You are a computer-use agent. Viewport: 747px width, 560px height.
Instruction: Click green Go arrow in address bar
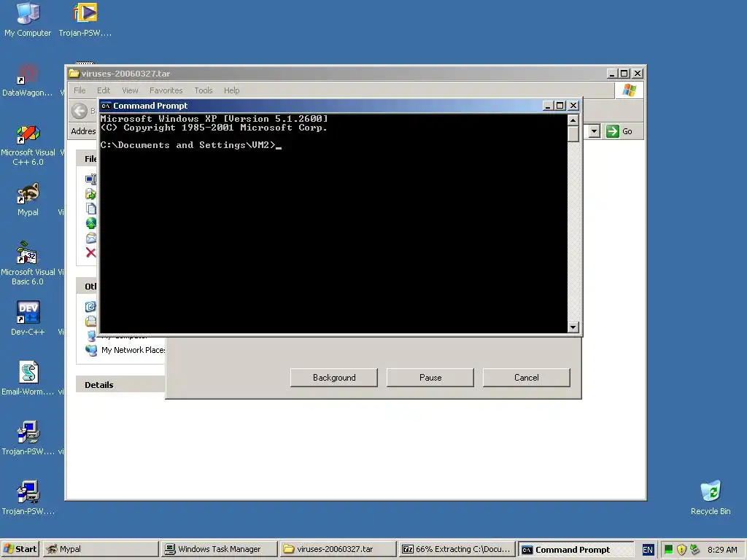click(x=612, y=131)
